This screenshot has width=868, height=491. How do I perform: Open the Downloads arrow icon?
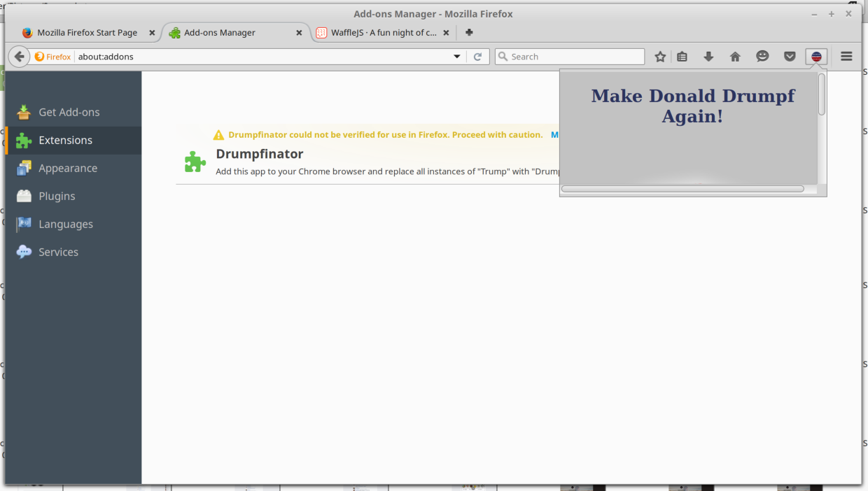[x=708, y=57]
